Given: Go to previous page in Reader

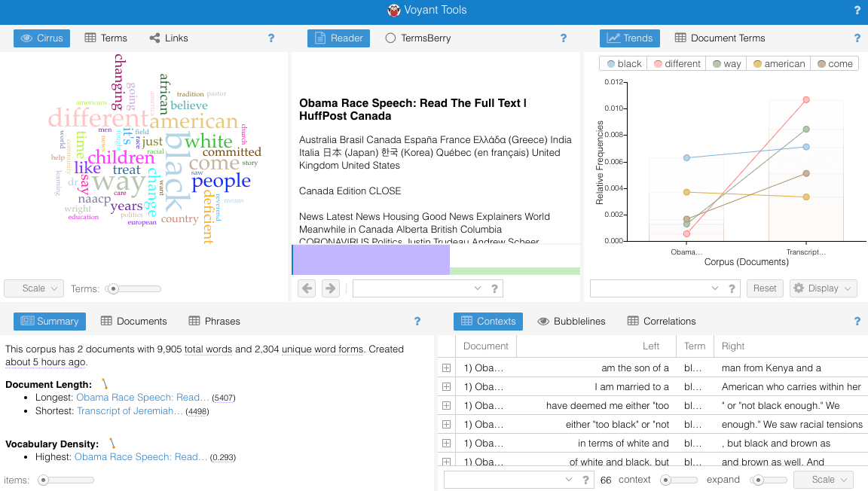Looking at the screenshot, I should tap(307, 288).
